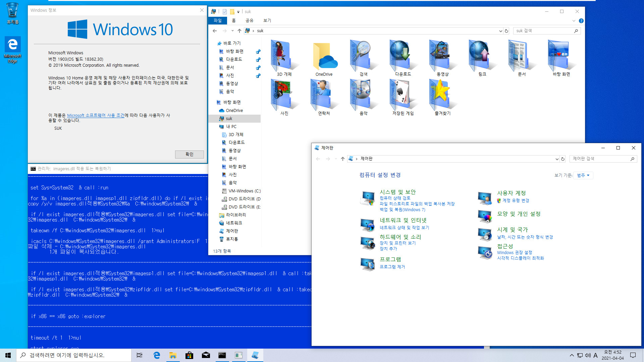Open the 홈 ribbon tab
Screen dimensions: 644x362
(x=234, y=20)
